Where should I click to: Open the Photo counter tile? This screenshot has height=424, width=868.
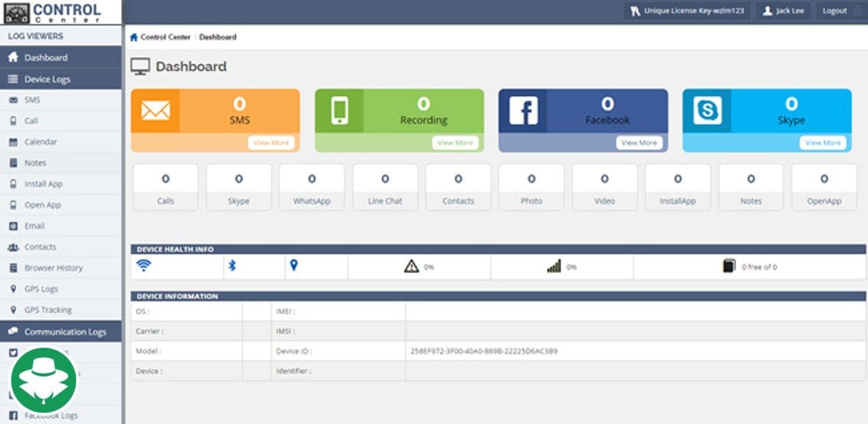[532, 187]
